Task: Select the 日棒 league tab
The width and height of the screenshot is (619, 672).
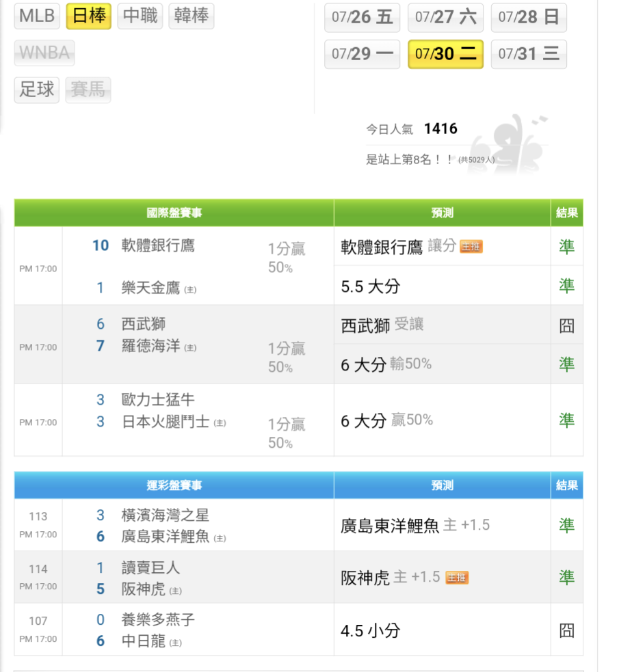Action: [x=89, y=16]
